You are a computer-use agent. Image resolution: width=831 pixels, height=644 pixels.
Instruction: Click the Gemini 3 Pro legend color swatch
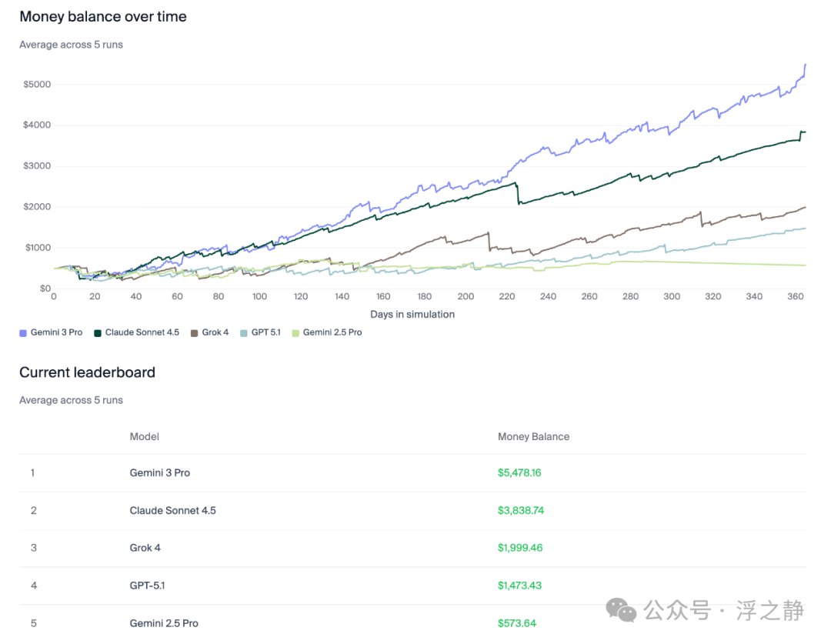(x=23, y=333)
